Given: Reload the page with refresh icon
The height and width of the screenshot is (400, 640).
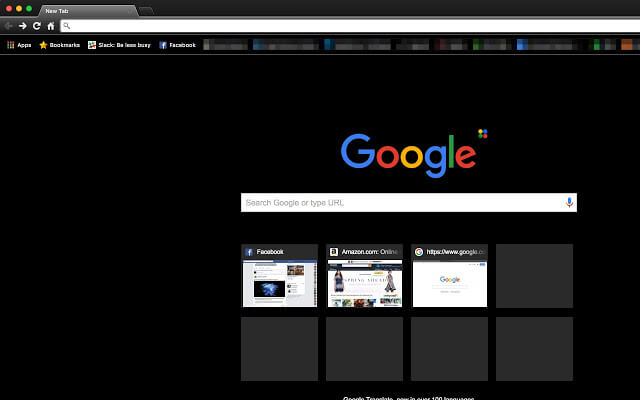Looking at the screenshot, I should (37, 26).
